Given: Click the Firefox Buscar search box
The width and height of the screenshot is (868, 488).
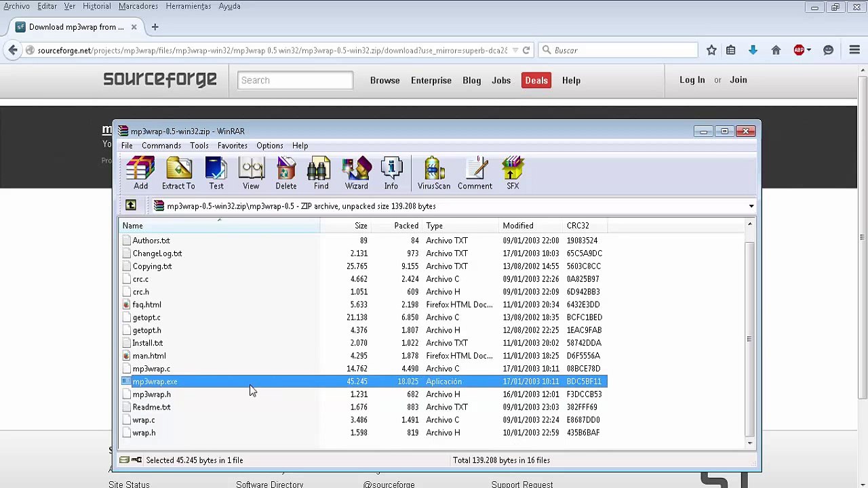Looking at the screenshot, I should pos(619,50).
